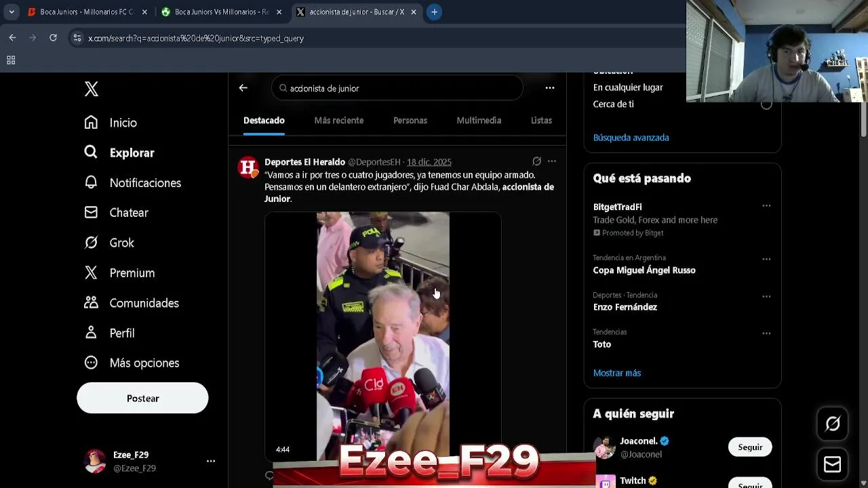Image resolution: width=868 pixels, height=488 pixels.
Task: Open Premium in the sidebar
Action: [x=119, y=273]
